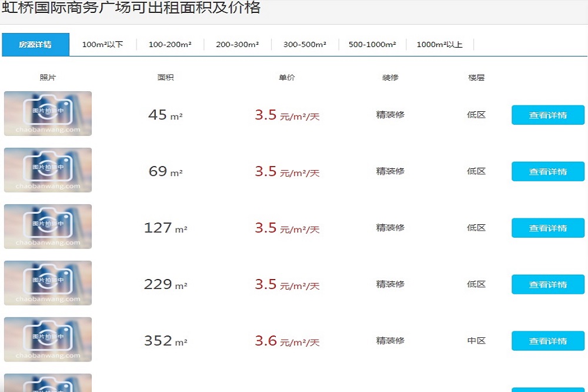View details of the 127 m² listing
The width and height of the screenshot is (588, 392).
[x=548, y=228]
